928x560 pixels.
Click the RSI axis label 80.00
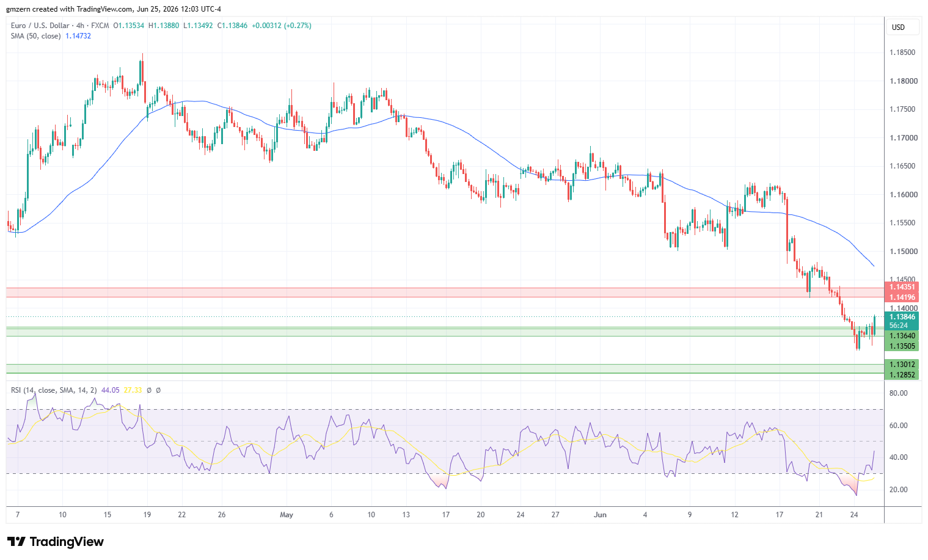[x=898, y=393]
